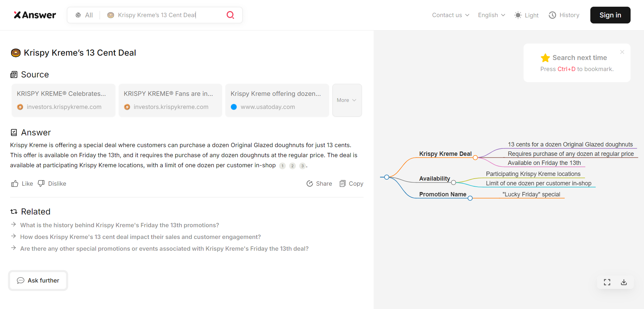The image size is (644, 309).
Task: Open fullscreen view of the mind map
Action: (607, 282)
